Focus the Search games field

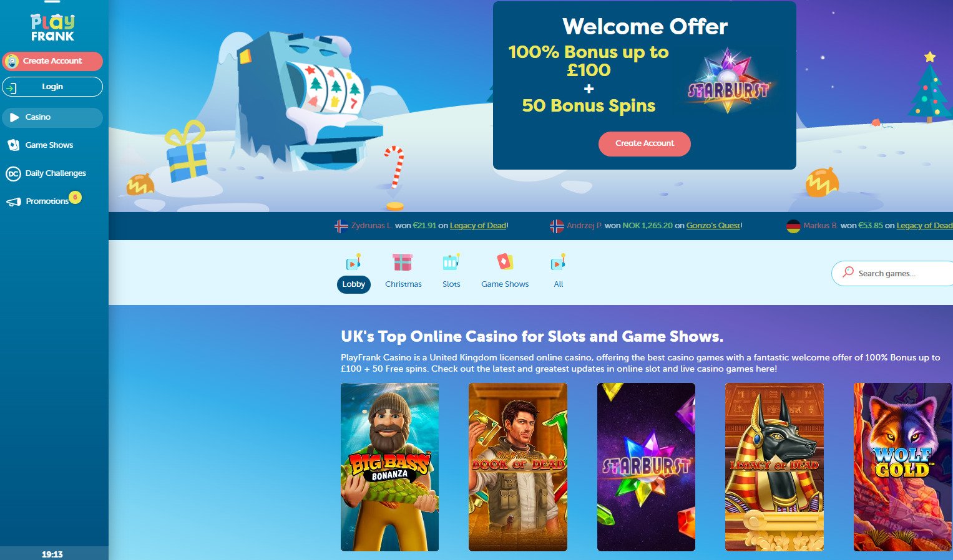point(892,273)
